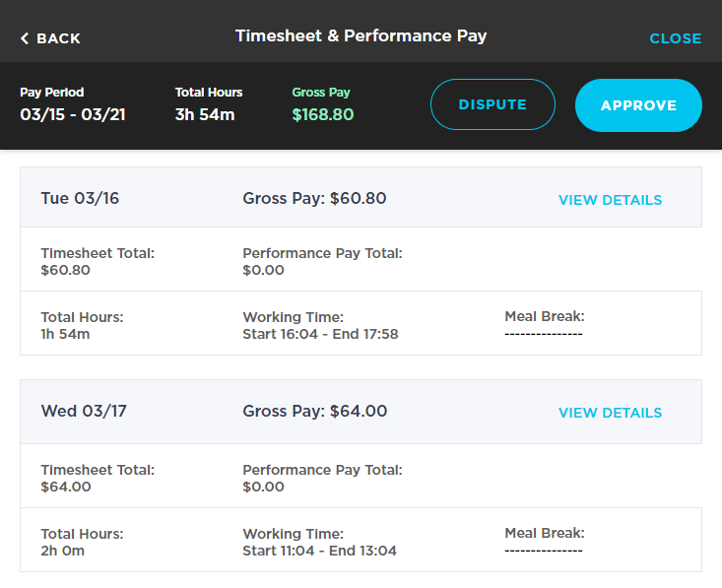The image size is (722, 588).
Task: Click the Gross Pay: $60.80 label
Action: pyautogui.click(x=314, y=199)
